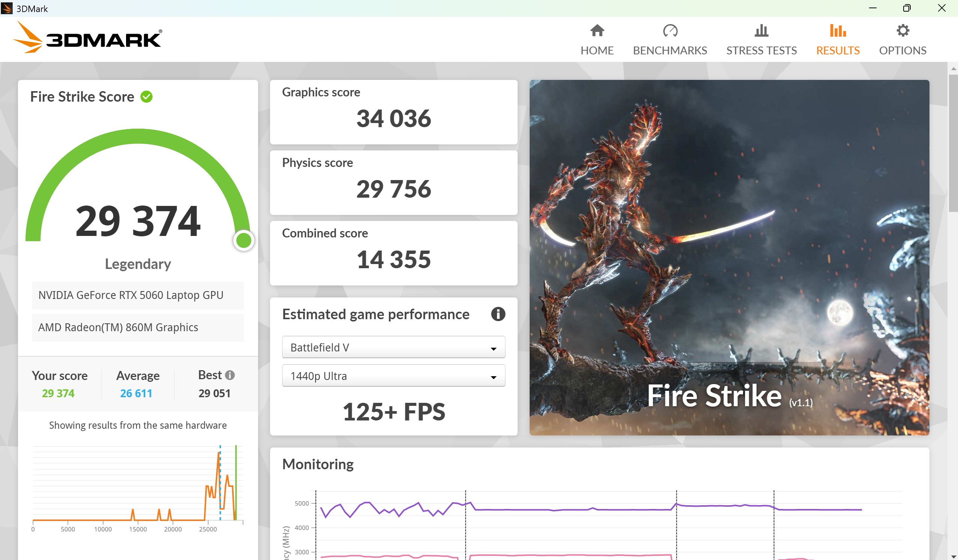This screenshot has width=958, height=560.
Task: Click the green validation checkmark icon
Action: click(146, 96)
